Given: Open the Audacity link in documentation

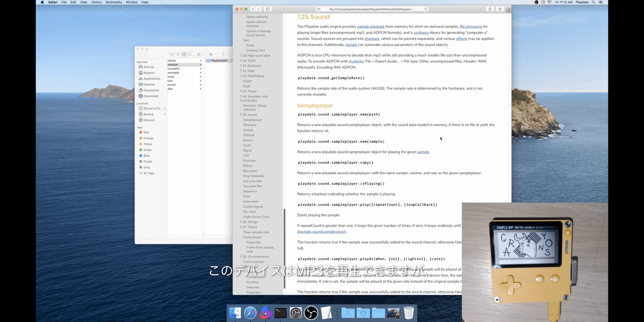Looking at the screenshot, I should tap(356, 61).
